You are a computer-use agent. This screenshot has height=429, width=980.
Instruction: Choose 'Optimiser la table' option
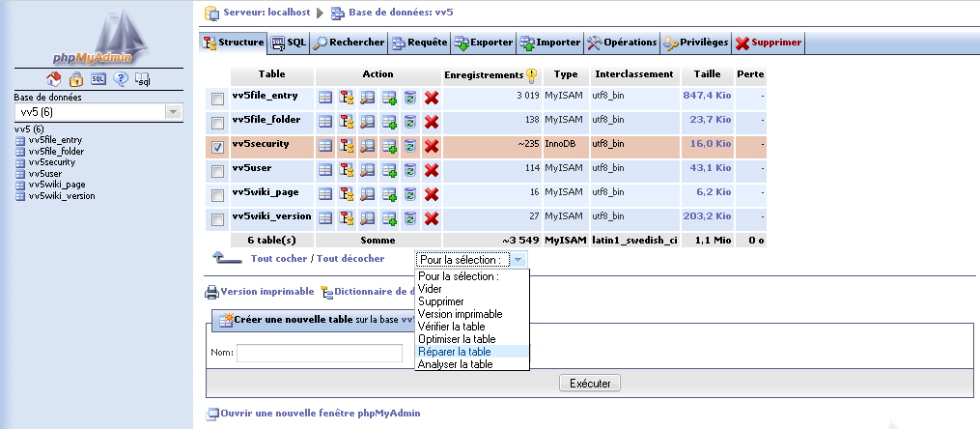click(457, 339)
